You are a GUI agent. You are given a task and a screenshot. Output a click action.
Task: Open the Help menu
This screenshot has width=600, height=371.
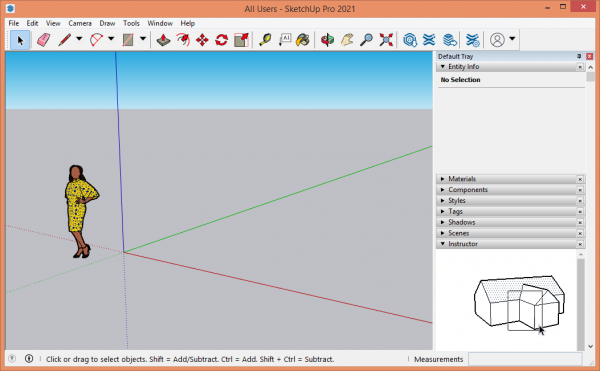pos(188,23)
